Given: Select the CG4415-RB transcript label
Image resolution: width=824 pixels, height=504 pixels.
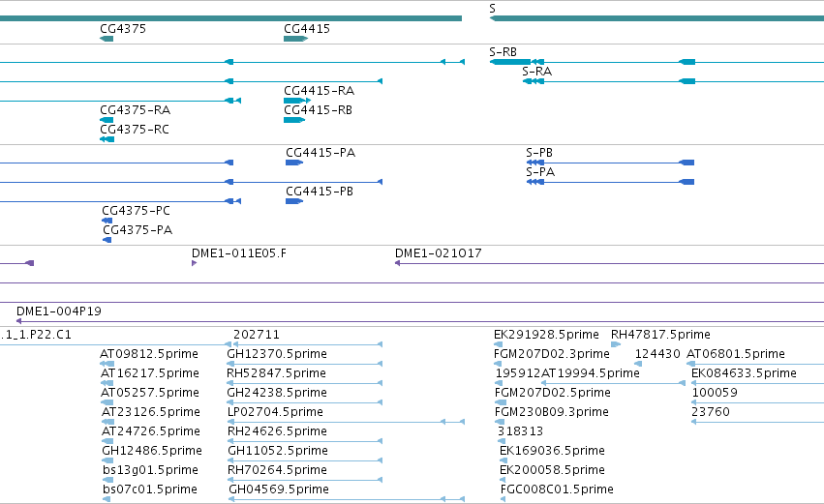Looking at the screenshot, I should coord(318,110).
